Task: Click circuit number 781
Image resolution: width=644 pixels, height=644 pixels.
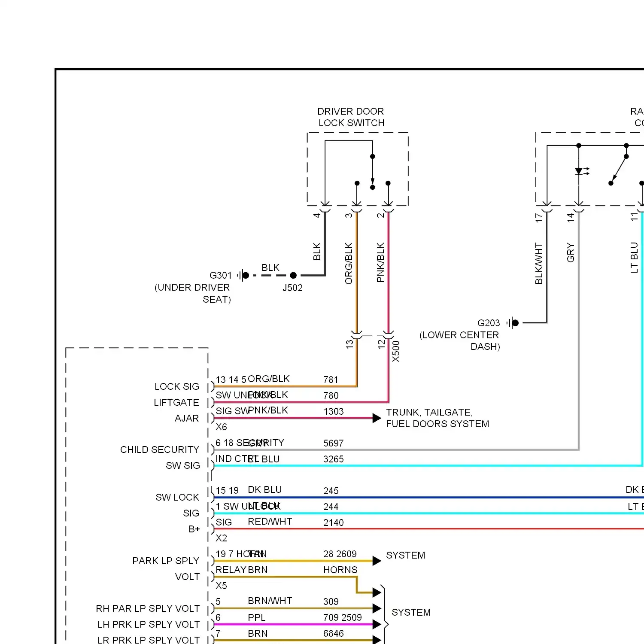Action: pos(331,380)
